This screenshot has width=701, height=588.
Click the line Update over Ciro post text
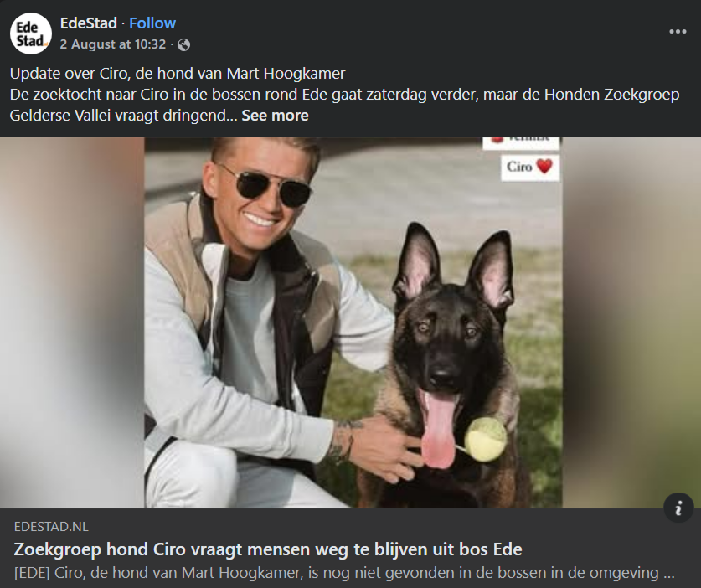(178, 74)
